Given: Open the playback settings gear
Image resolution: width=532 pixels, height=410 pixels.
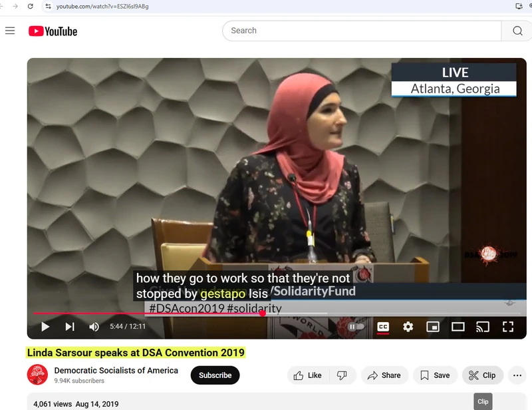Looking at the screenshot, I should pyautogui.click(x=406, y=327).
